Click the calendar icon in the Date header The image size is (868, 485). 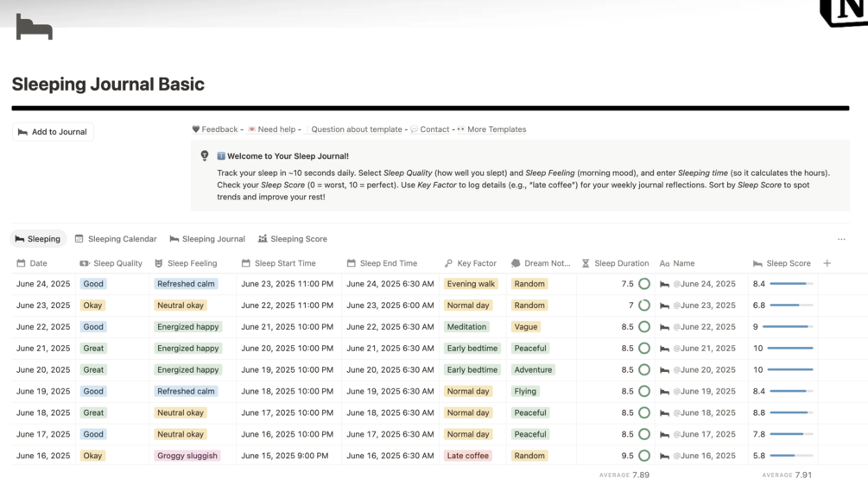tap(22, 263)
